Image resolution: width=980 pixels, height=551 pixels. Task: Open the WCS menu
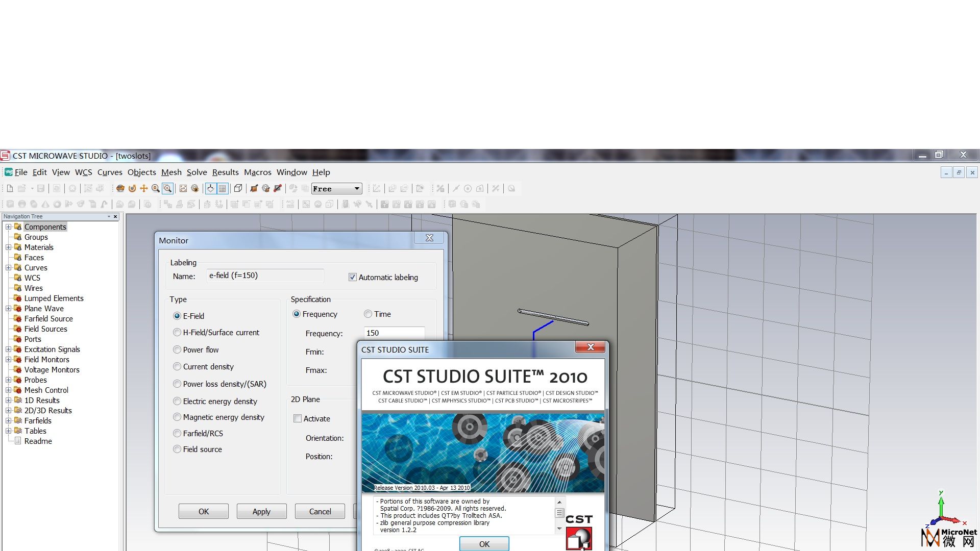84,172
